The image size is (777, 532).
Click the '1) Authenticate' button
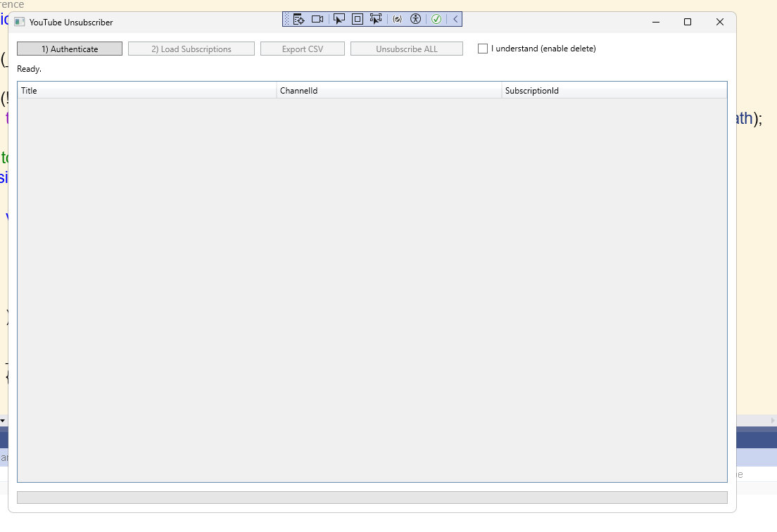click(69, 48)
